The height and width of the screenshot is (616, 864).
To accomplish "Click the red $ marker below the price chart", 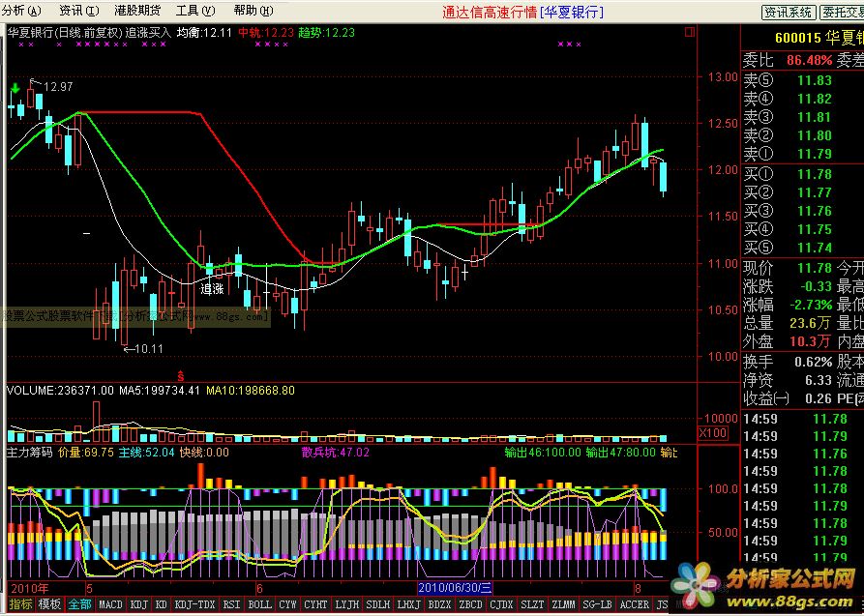I will [x=181, y=376].
